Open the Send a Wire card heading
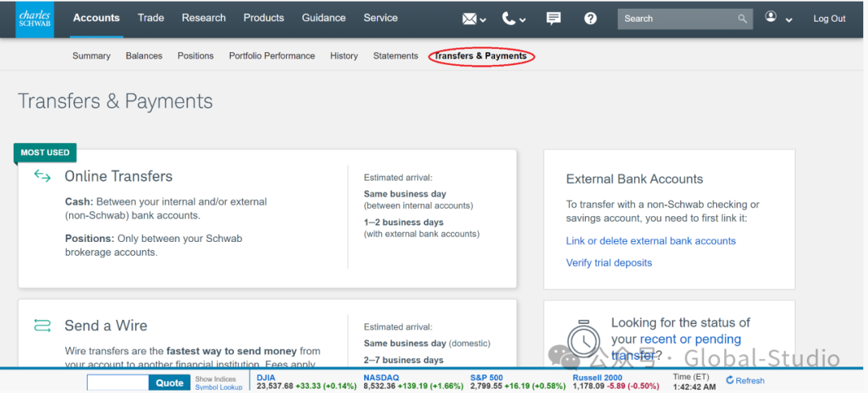Image resolution: width=868 pixels, height=393 pixels. [x=106, y=325]
